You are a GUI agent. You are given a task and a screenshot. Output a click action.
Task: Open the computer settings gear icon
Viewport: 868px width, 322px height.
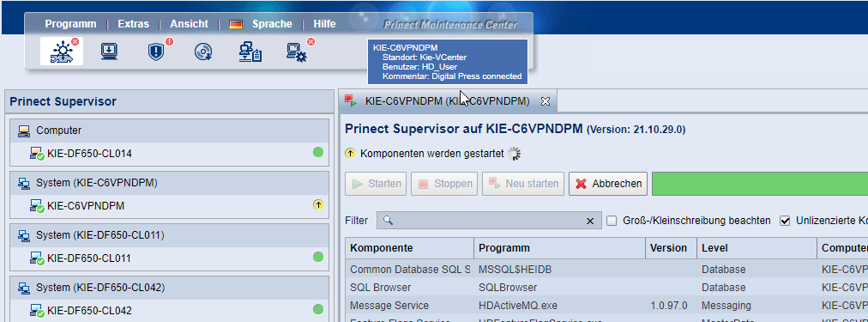297,52
